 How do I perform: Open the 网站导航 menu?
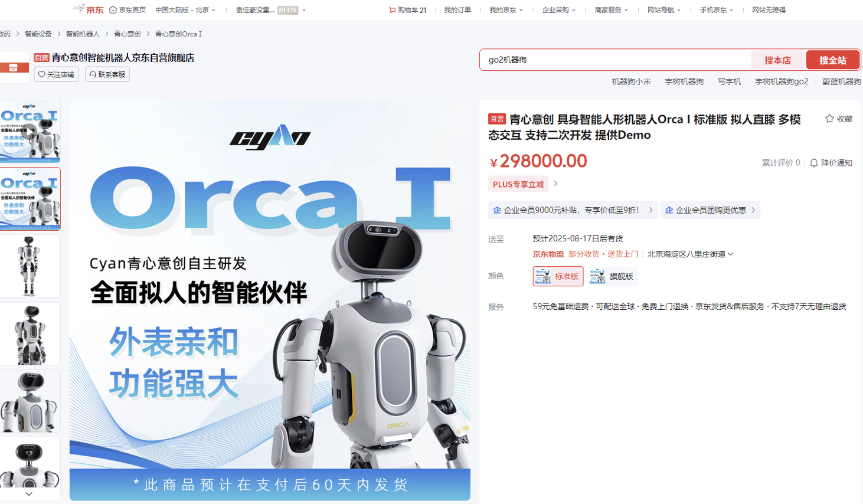point(663,10)
